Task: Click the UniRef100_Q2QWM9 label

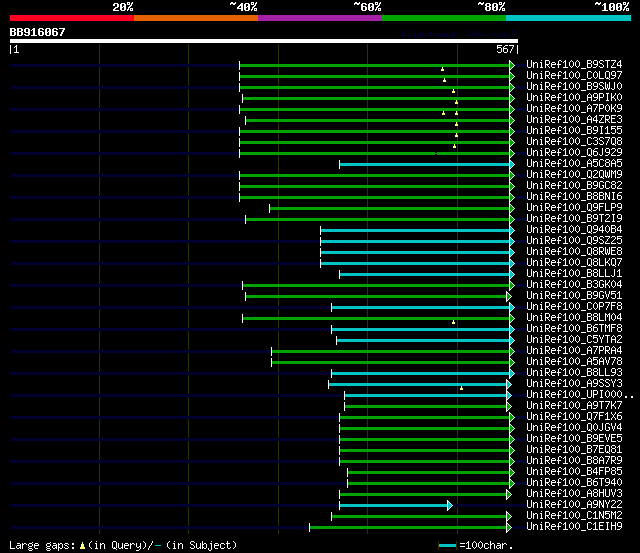Action: pyautogui.click(x=574, y=175)
